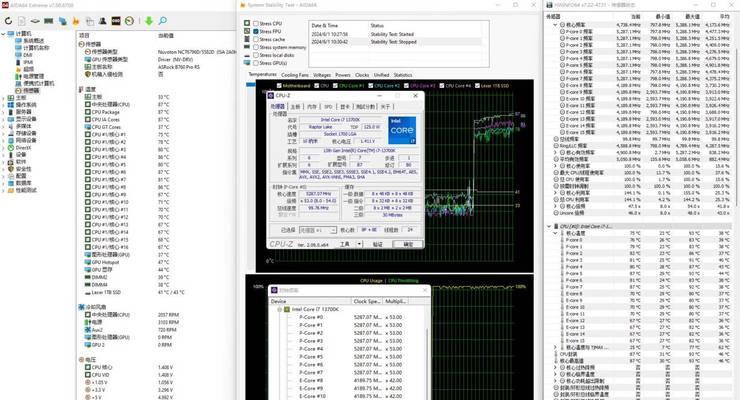Enable the Stress local disks checkbox

pyautogui.click(x=256, y=55)
